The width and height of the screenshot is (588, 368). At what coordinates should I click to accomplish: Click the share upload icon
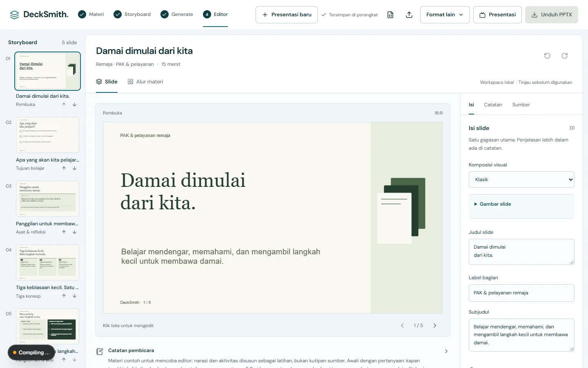click(x=409, y=15)
